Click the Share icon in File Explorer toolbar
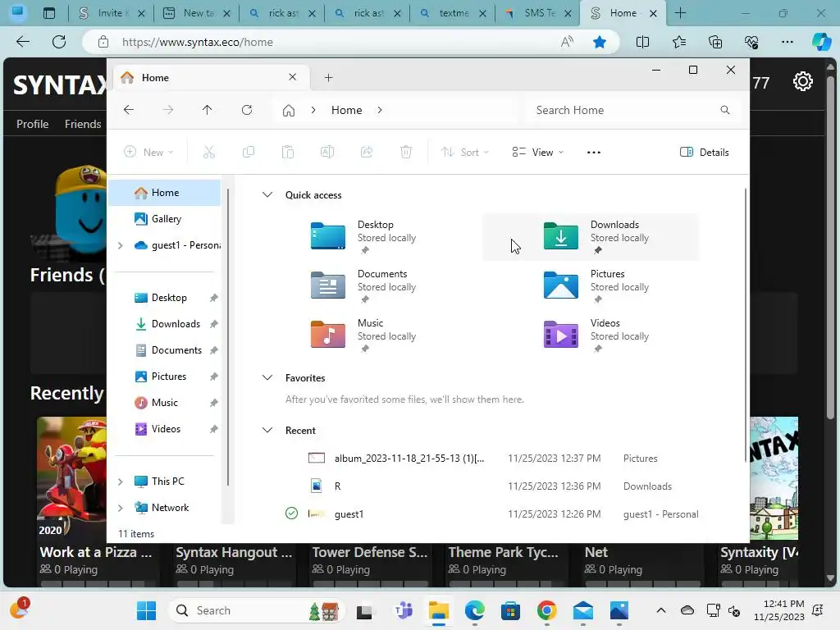840x630 pixels. click(367, 152)
